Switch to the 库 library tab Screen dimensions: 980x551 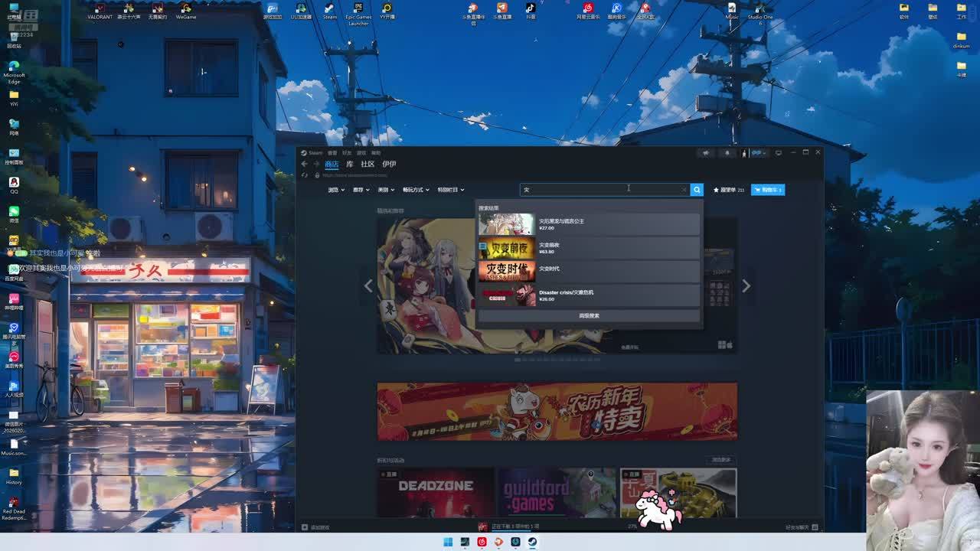click(x=349, y=164)
